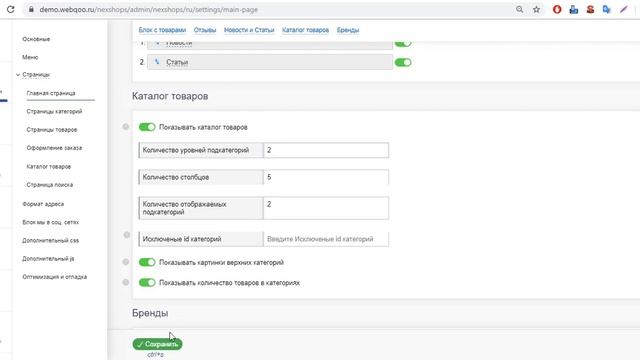Select Страницы товаров in the sidebar

[x=52, y=130]
